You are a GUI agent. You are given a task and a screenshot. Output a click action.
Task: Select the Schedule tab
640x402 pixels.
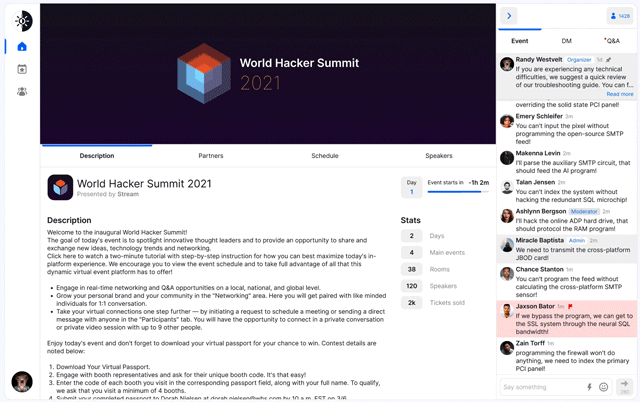[324, 155]
